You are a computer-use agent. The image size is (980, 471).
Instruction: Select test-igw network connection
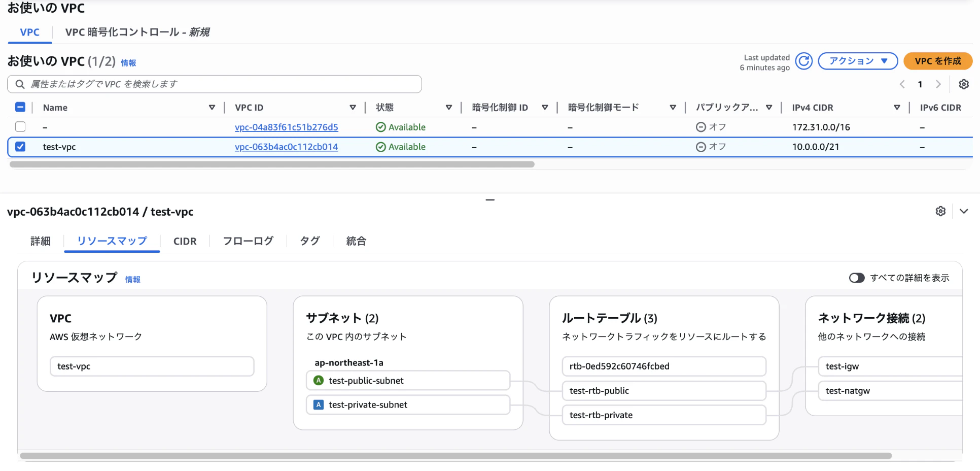click(x=890, y=366)
